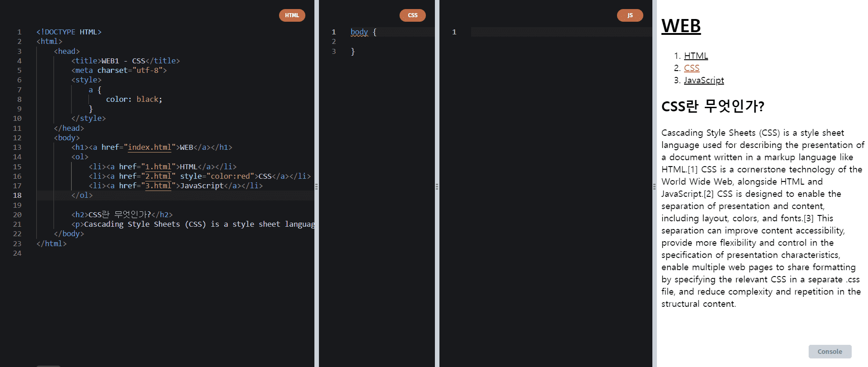The image size is (868, 367).
Task: Click the Cascading Style Sheets paragraph in the preview
Action: point(763,218)
